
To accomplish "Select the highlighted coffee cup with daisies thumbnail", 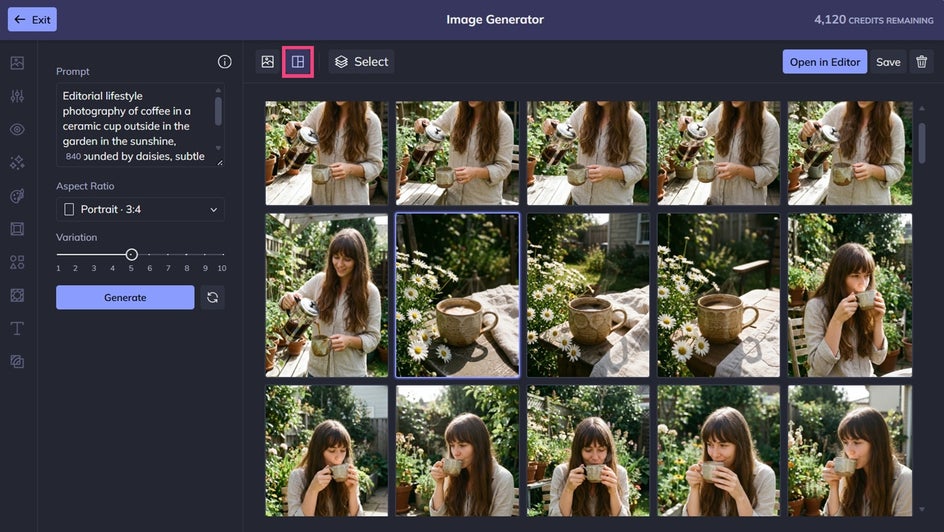I will [458, 295].
